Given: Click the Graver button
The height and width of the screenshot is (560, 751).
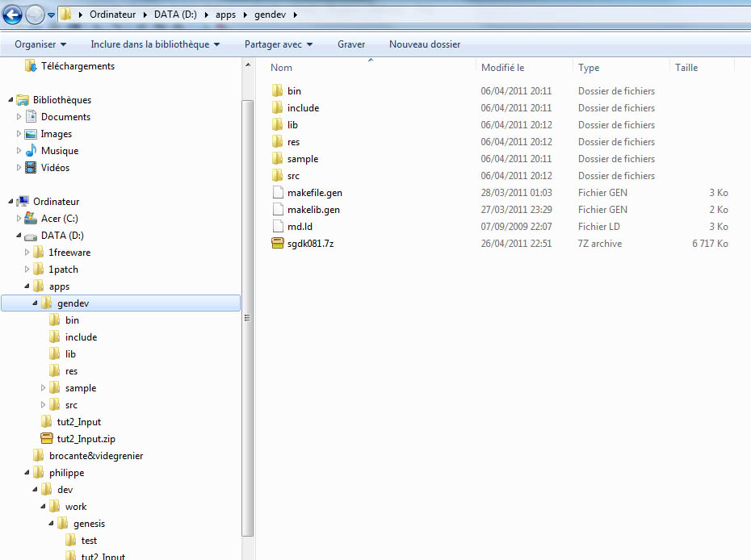Looking at the screenshot, I should (x=351, y=44).
